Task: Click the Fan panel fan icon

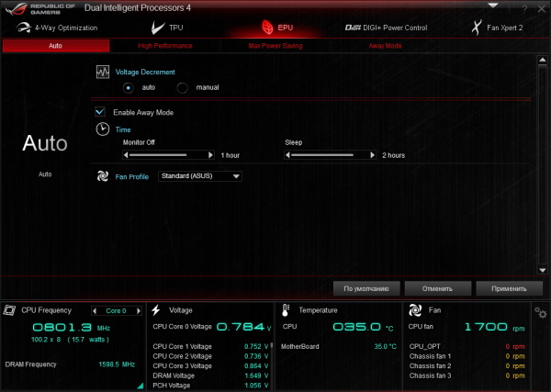Action: click(x=415, y=310)
